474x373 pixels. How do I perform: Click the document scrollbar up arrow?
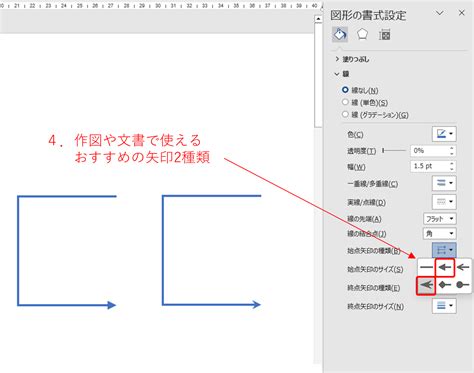click(x=318, y=19)
